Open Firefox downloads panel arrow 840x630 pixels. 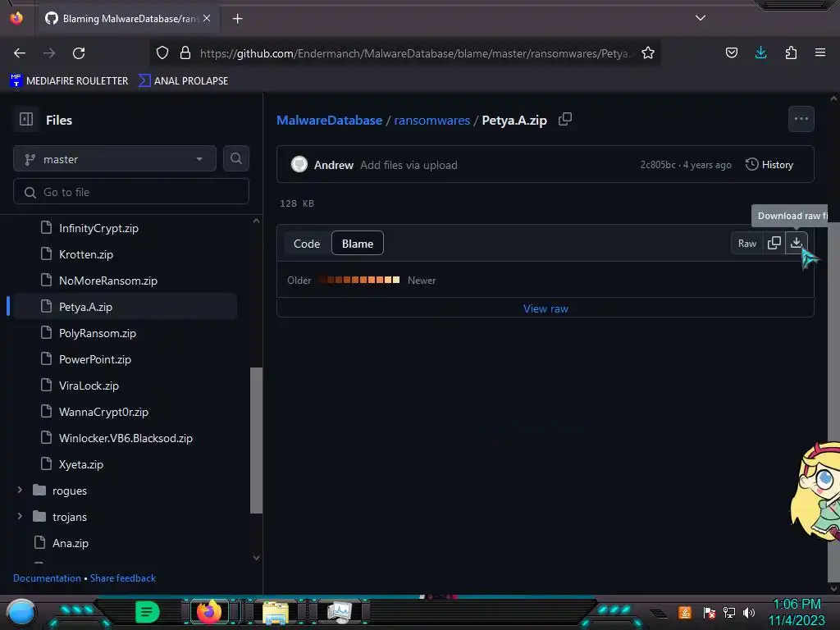(760, 52)
